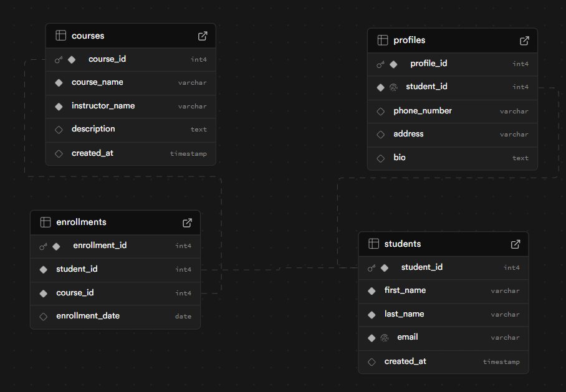Click the varchar type label on phone_number
The image size is (566, 392).
point(514,111)
